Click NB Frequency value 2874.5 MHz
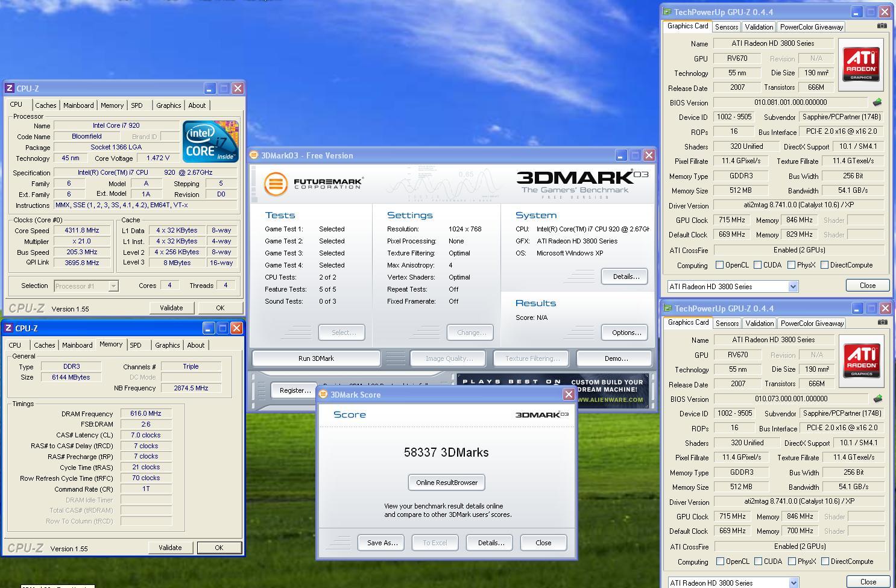896x588 pixels. click(x=191, y=388)
